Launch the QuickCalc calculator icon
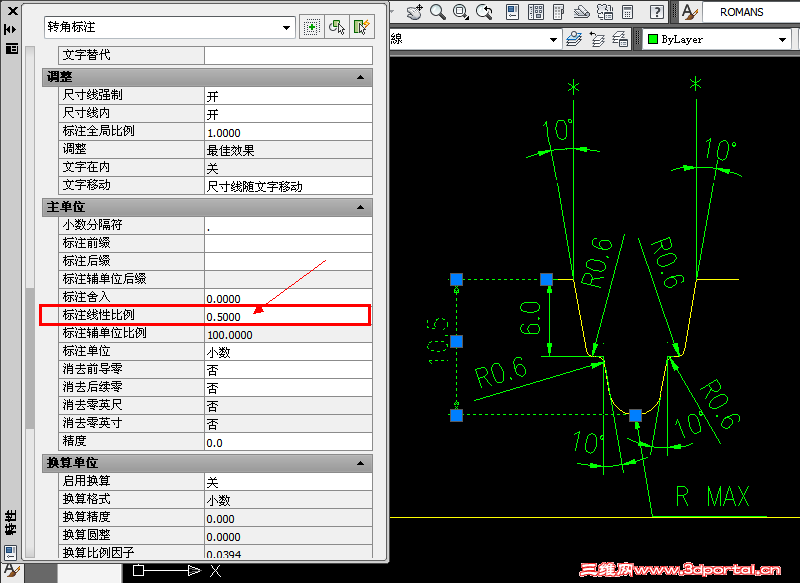Viewport: 800px width, 583px height. [x=628, y=12]
